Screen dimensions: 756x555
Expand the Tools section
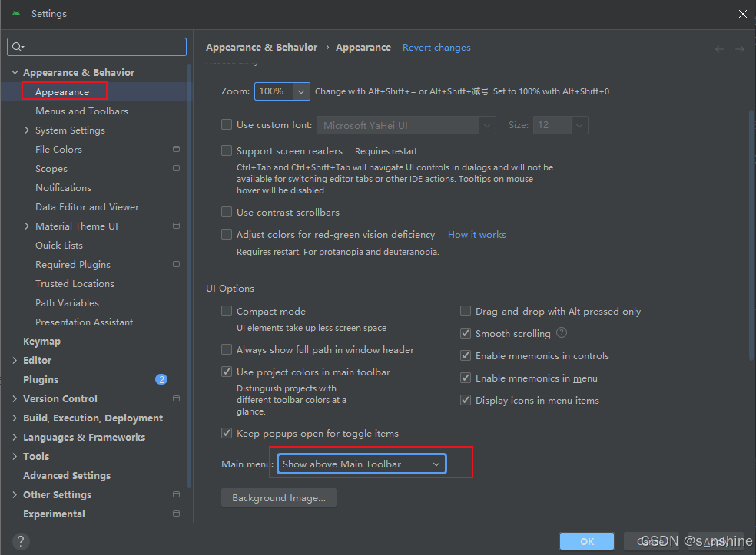[15, 456]
